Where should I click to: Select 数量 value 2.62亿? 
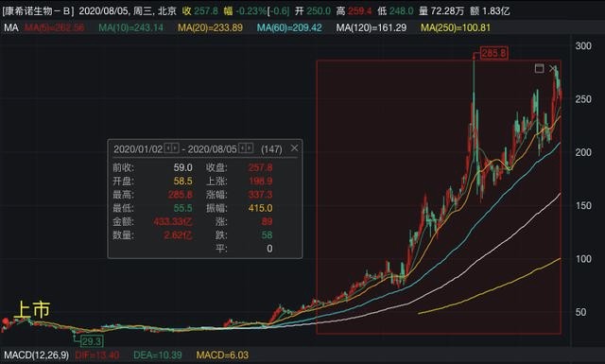(x=178, y=235)
